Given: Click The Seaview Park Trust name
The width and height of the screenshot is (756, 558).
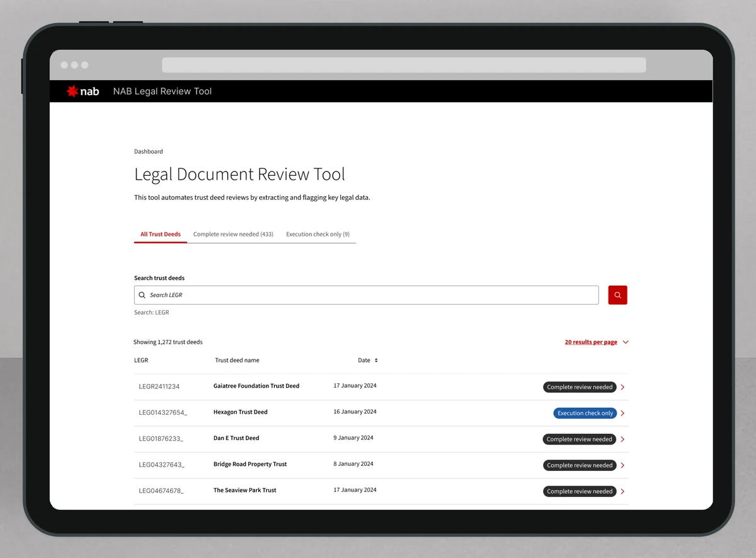Looking at the screenshot, I should pos(245,491).
